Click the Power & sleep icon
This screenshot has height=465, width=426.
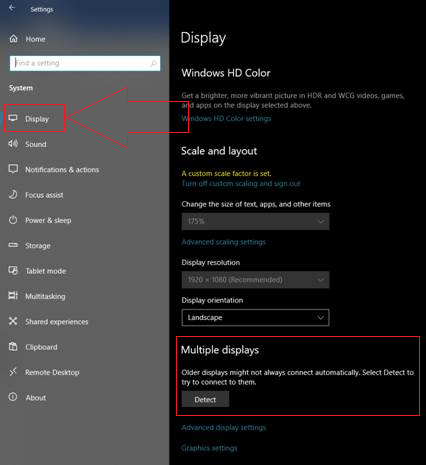[13, 220]
